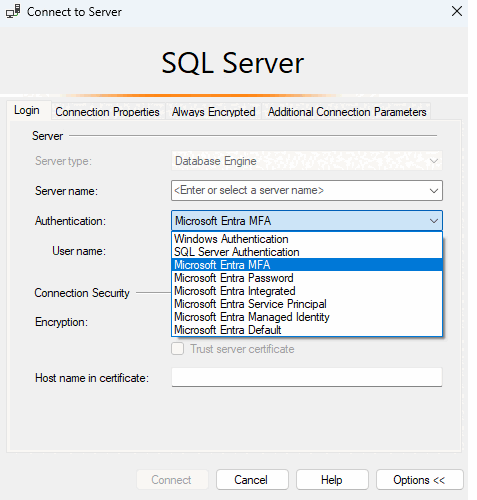
Task: Choose Microsoft Entra Password option
Action: 307,278
